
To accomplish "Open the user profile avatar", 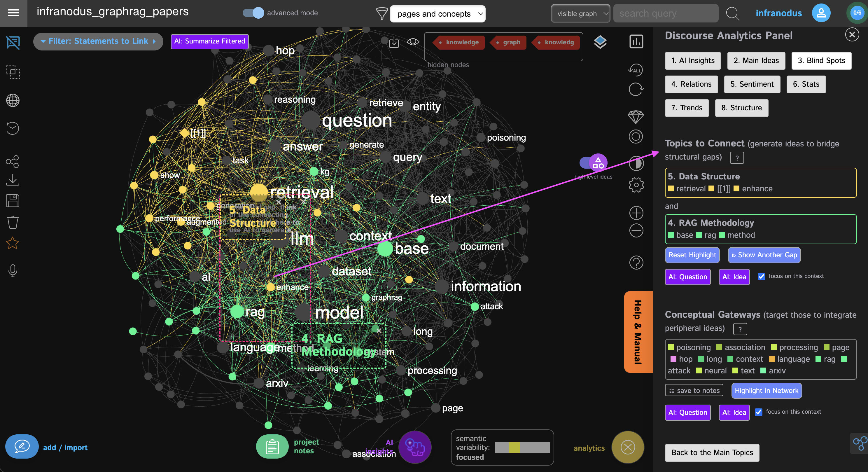I will pyautogui.click(x=821, y=13).
